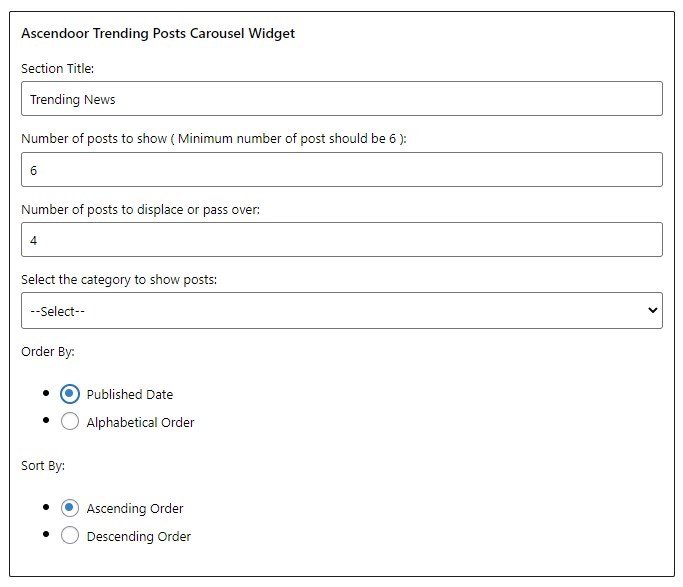Click the Section Title input field
Viewport: 683px width, 587px height.
pos(342,98)
